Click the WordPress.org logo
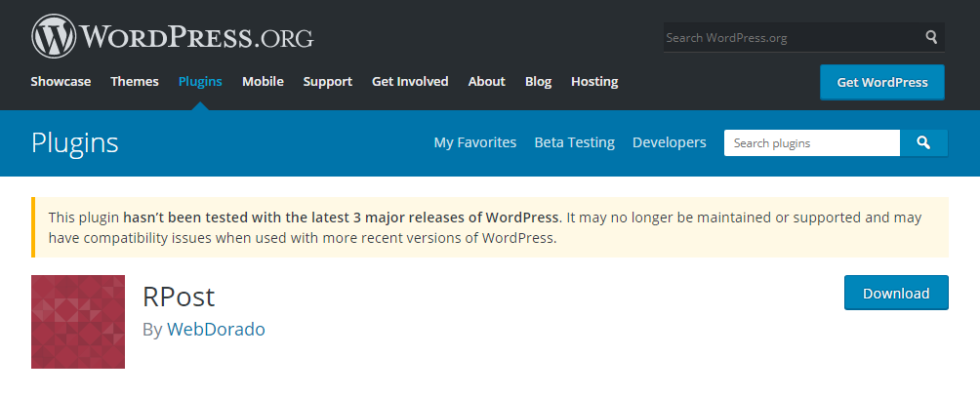The width and height of the screenshot is (980, 396). [x=173, y=36]
